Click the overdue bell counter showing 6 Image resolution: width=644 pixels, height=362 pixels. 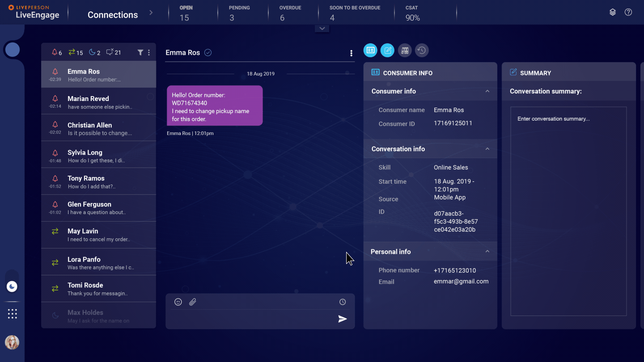tap(57, 52)
